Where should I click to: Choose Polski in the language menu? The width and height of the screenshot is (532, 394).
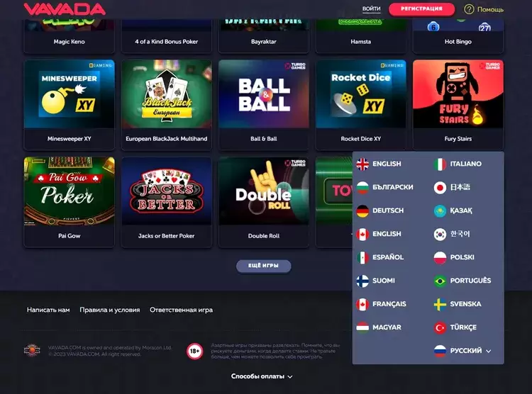click(x=454, y=257)
